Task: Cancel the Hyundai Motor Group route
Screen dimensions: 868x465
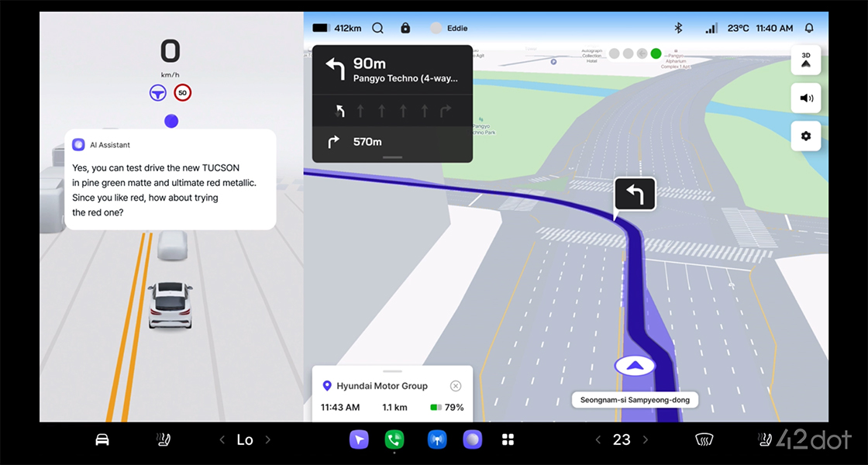Action: (456, 386)
